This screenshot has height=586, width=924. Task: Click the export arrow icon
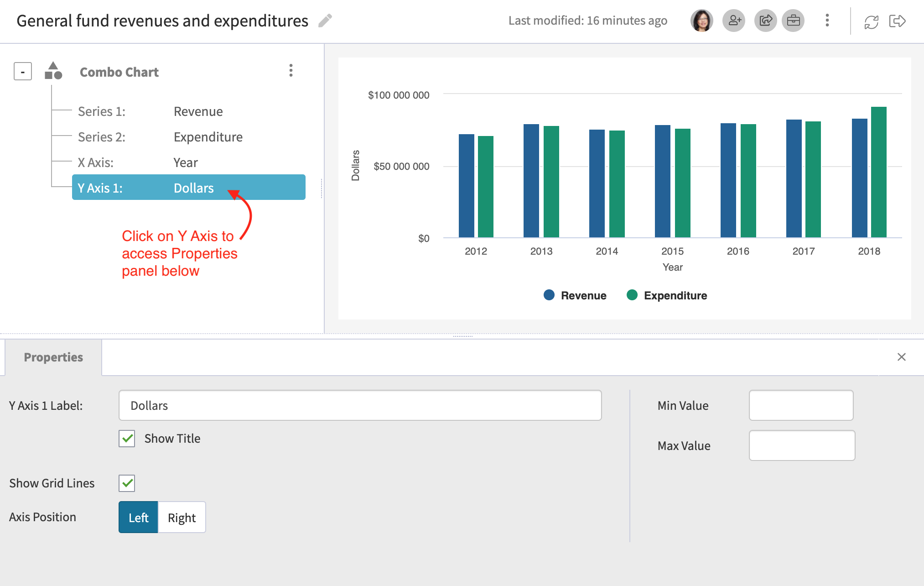pos(897,21)
